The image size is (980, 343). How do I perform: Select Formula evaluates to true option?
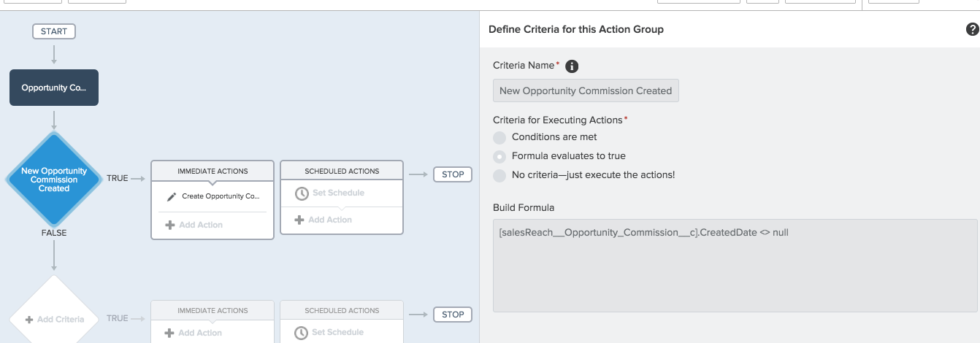click(499, 156)
